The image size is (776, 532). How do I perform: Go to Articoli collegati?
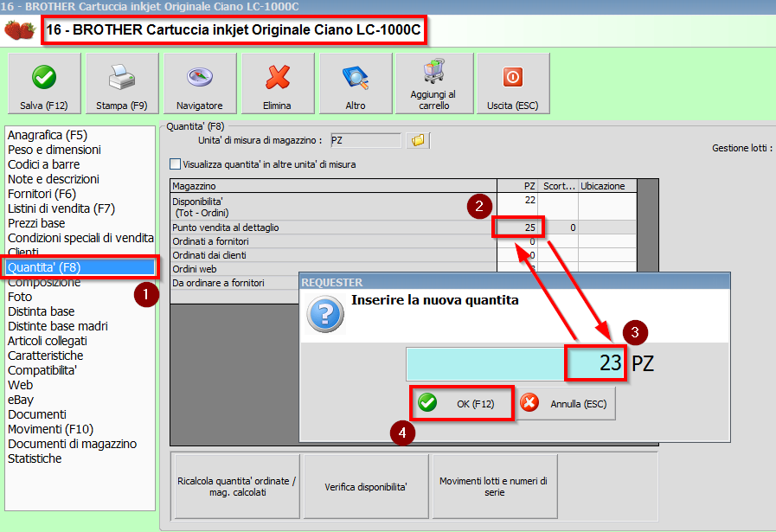48,341
